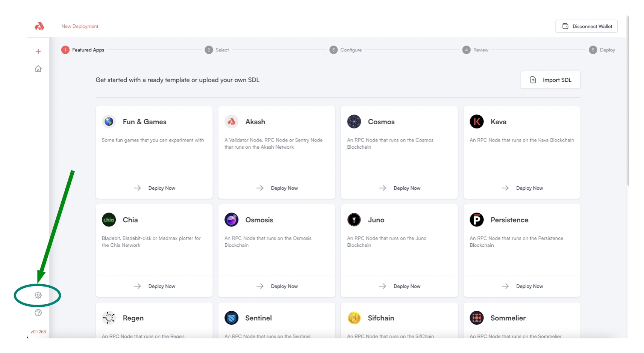This screenshot has height=353, width=644.
Task: Go to step 5 Deploy
Action: point(602,50)
